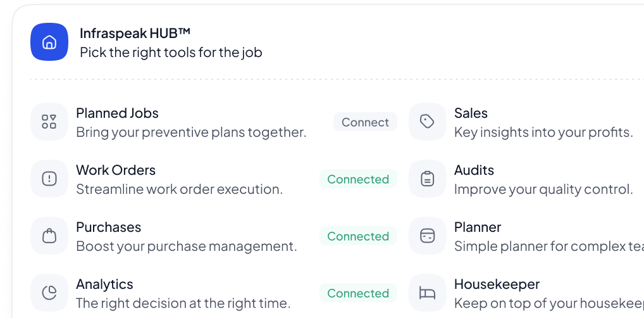This screenshot has width=644, height=318.
Task: Toggle the Purchases Connected status
Action: [x=358, y=236]
